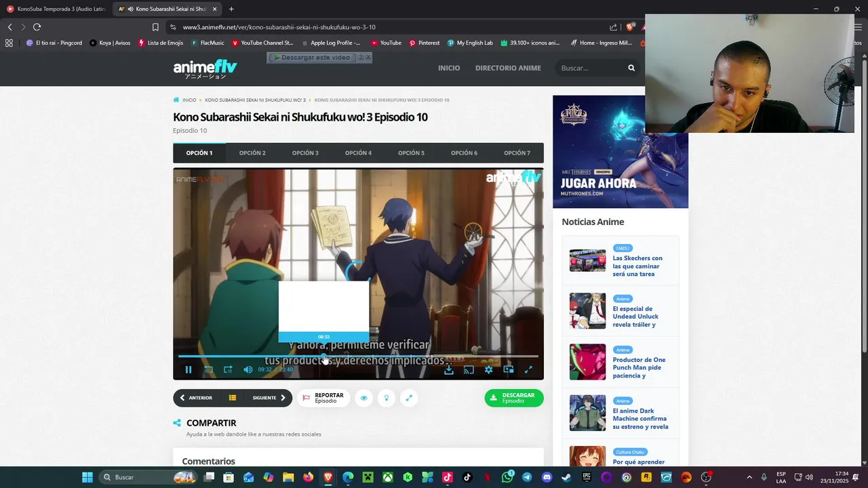Bookmark this page with bookmark icon
The image size is (868, 488).
(x=155, y=27)
